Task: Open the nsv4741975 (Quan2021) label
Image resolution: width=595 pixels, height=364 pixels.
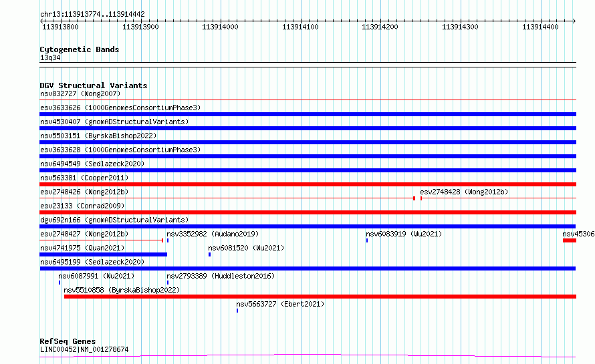Action: coord(82,248)
